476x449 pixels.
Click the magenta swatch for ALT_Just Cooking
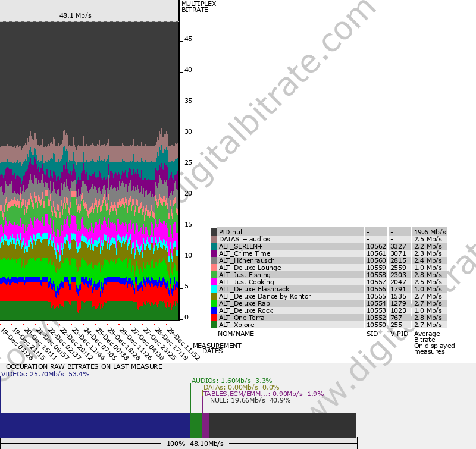click(213, 282)
